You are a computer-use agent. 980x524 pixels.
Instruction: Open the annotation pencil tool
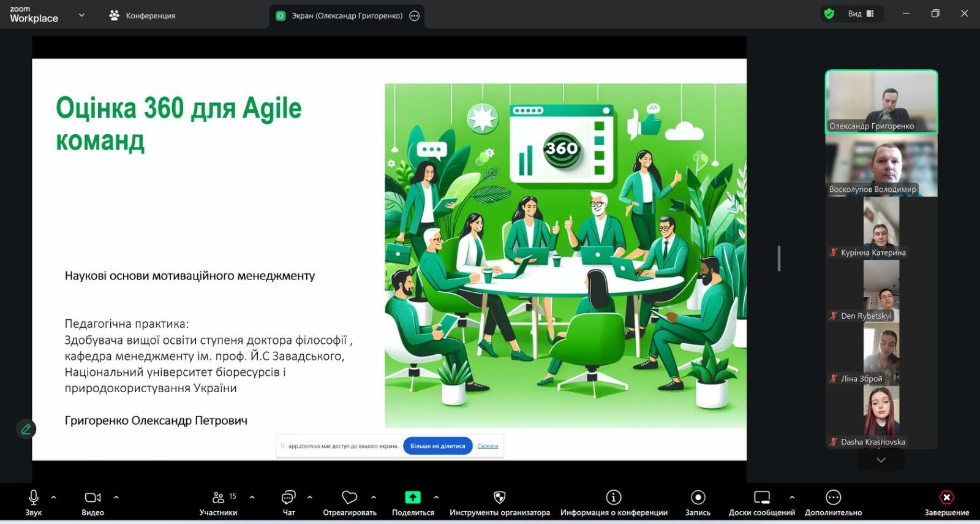(26, 429)
